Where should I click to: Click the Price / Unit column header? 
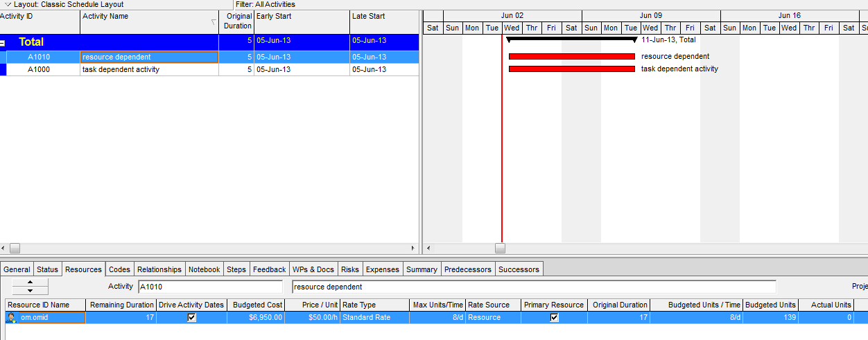(313, 305)
